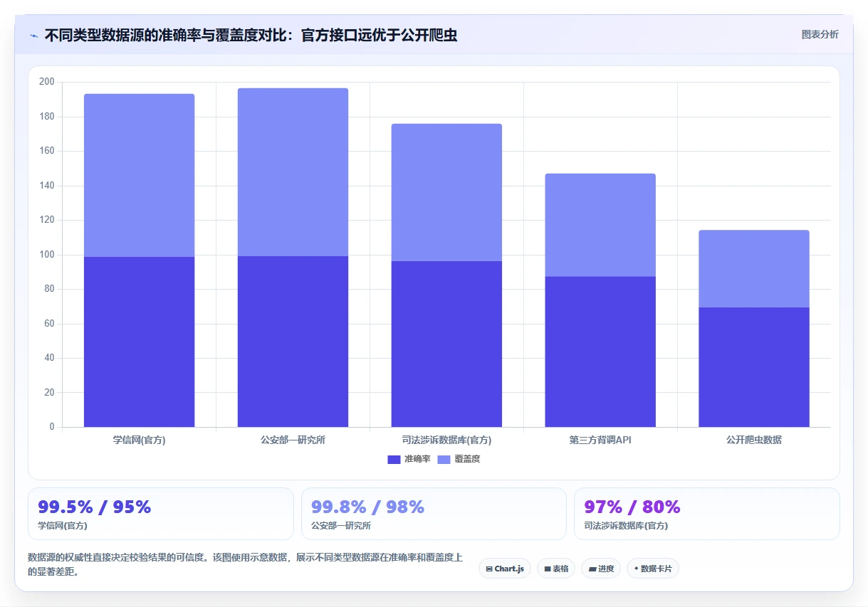Click 司法涉诉数据库(官方) coverage bar segment
Screen dimensions: 868x607
pyautogui.click(x=446, y=192)
